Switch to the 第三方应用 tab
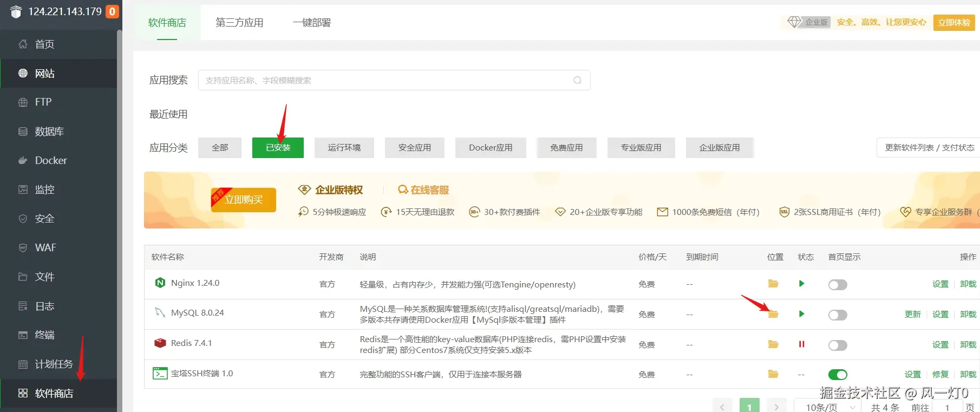980x412 pixels. tap(239, 23)
